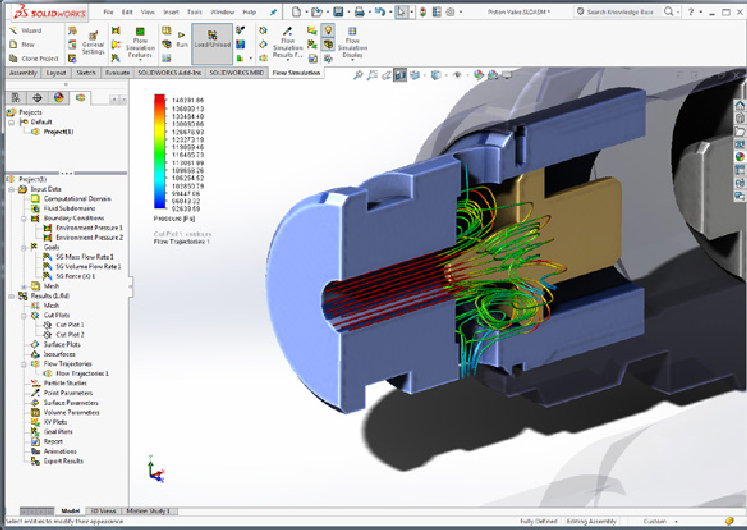Click the Point Parameters icon

[35, 393]
